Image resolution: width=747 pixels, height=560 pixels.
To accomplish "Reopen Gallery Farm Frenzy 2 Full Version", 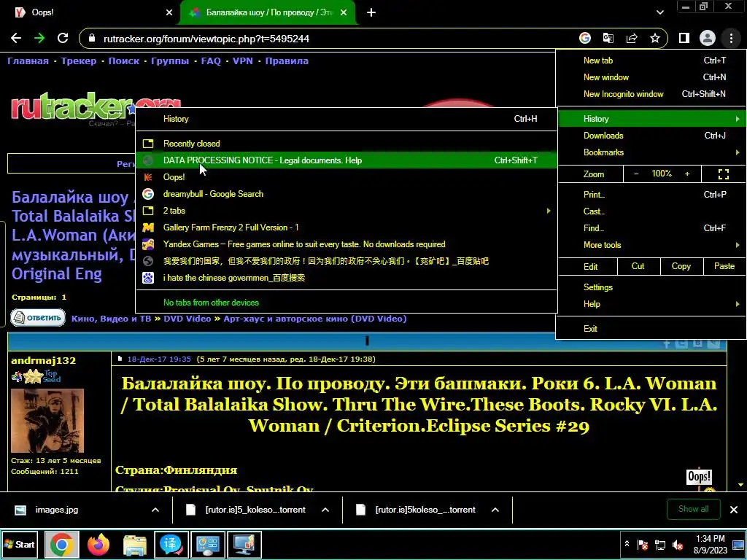I will [347, 227].
